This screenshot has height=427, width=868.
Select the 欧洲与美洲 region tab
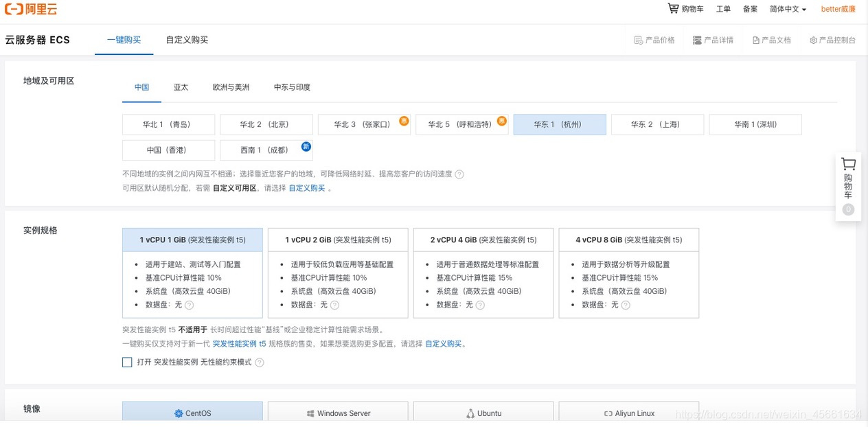(231, 87)
